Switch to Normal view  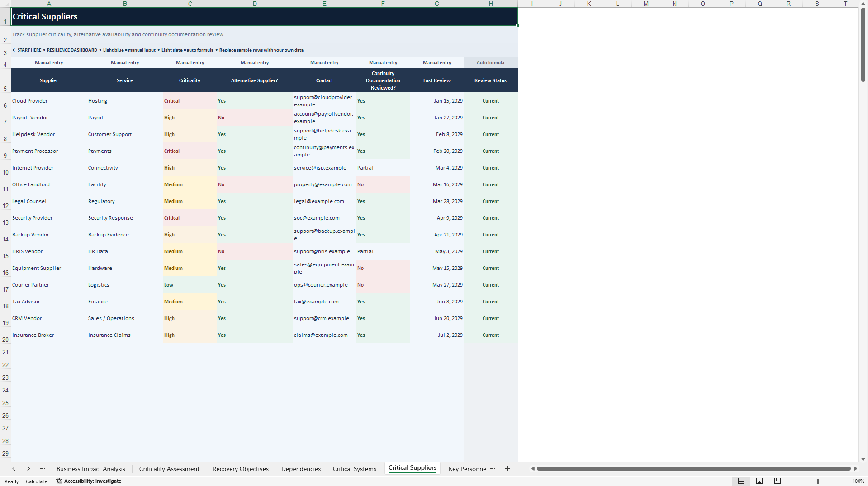pos(741,481)
